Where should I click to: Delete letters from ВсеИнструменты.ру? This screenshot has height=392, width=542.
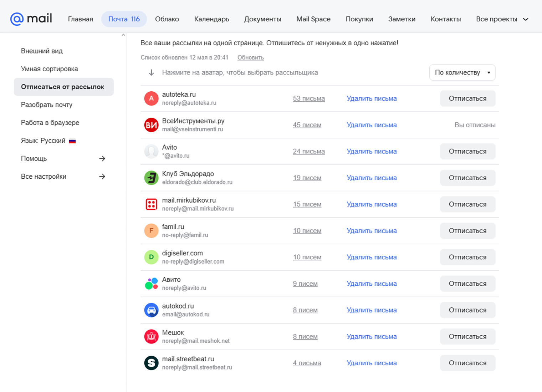coord(372,125)
